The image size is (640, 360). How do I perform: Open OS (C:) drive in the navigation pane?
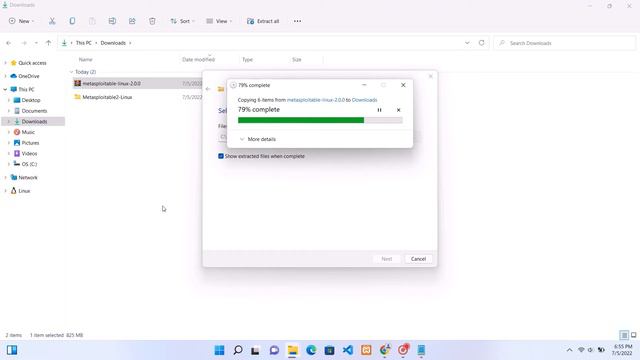(29, 164)
